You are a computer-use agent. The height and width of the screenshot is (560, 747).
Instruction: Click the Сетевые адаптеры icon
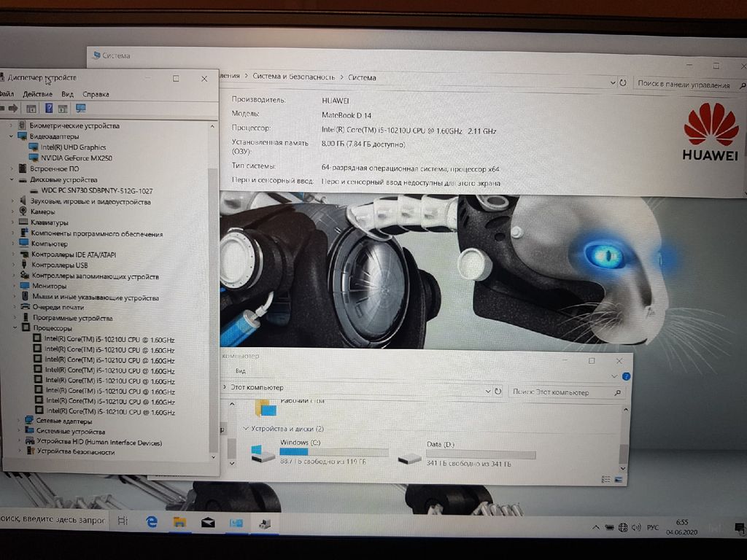pos(29,421)
